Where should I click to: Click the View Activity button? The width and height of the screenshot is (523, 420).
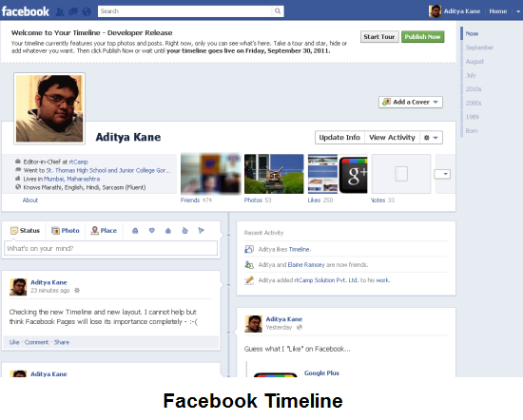[392, 138]
